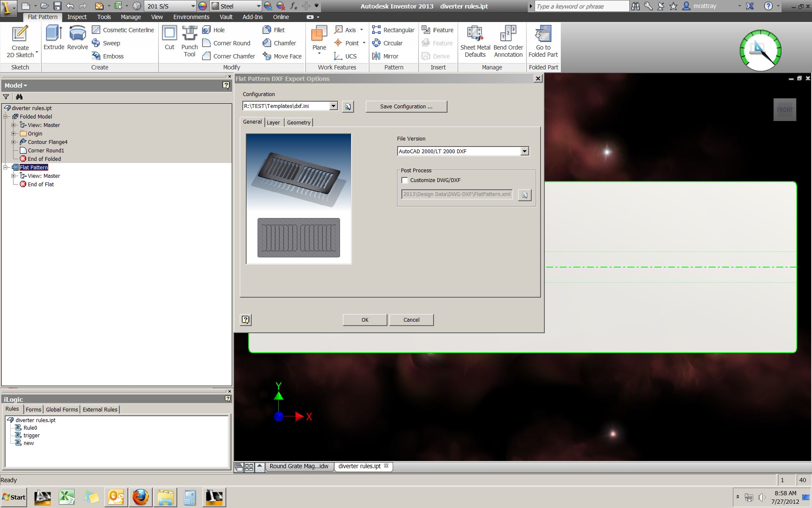This screenshot has width=812, height=508.
Task: Open the Environments ribbon tab
Action: 191,17
